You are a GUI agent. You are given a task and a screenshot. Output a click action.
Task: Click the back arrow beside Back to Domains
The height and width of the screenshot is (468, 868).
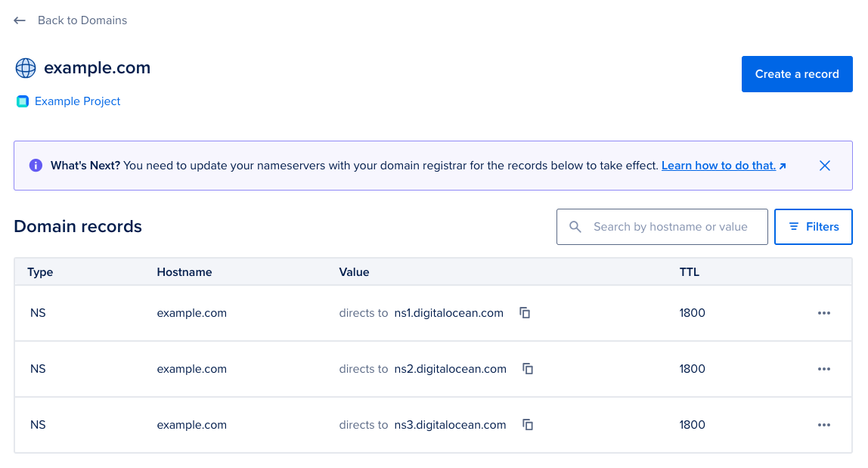pyautogui.click(x=19, y=20)
